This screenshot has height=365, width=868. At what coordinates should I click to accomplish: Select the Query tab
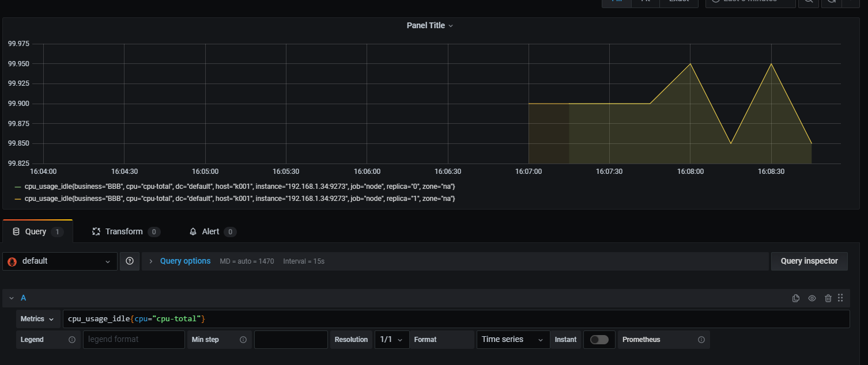pyautogui.click(x=35, y=231)
